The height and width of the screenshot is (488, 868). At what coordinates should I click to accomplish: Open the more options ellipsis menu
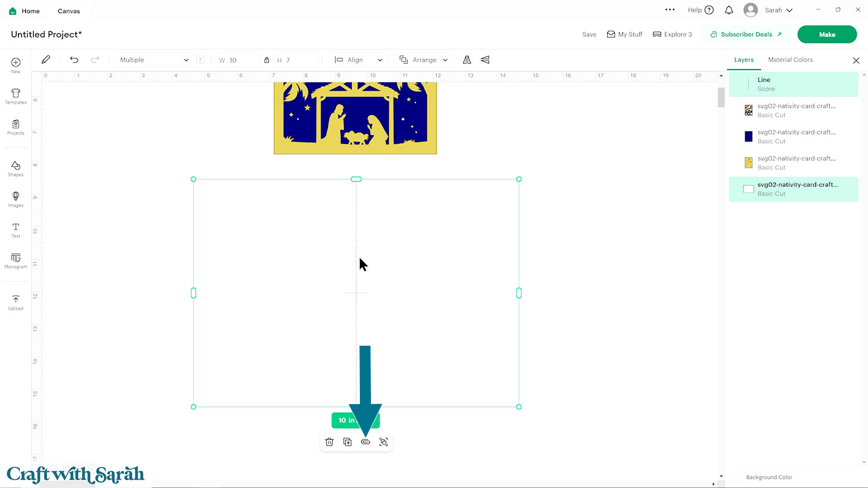pos(670,10)
